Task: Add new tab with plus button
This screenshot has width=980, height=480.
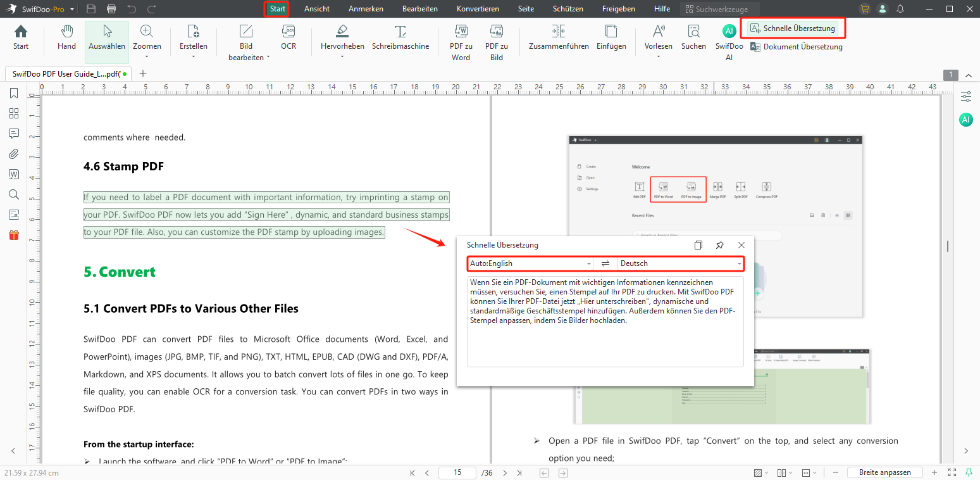Action: [143, 73]
